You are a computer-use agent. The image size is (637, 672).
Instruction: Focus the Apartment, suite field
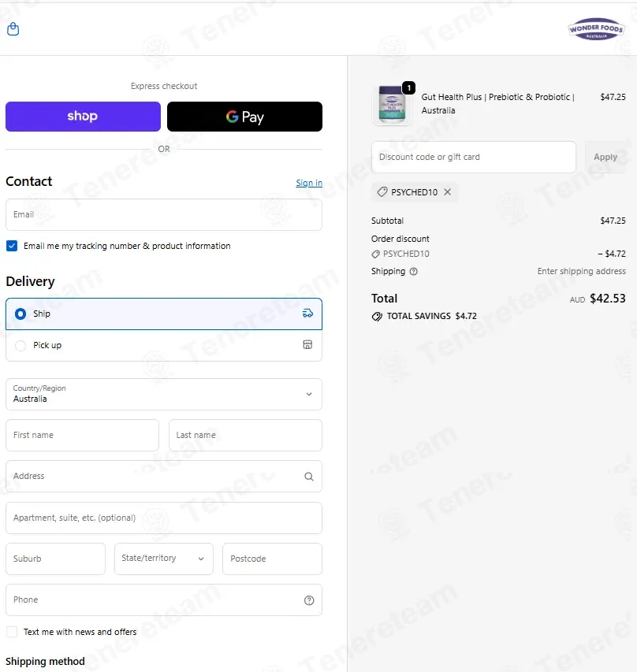(164, 518)
